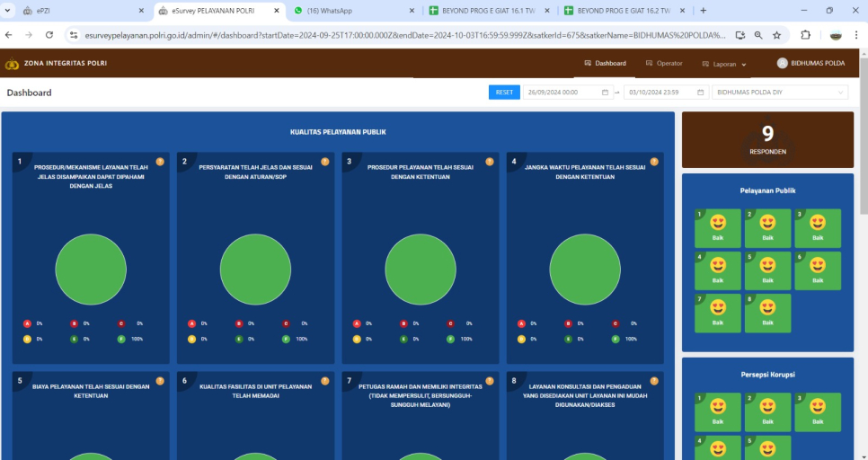Viewport: 868px width, 460px height.
Task: Open the browser extensions puzzle icon
Action: (x=805, y=35)
